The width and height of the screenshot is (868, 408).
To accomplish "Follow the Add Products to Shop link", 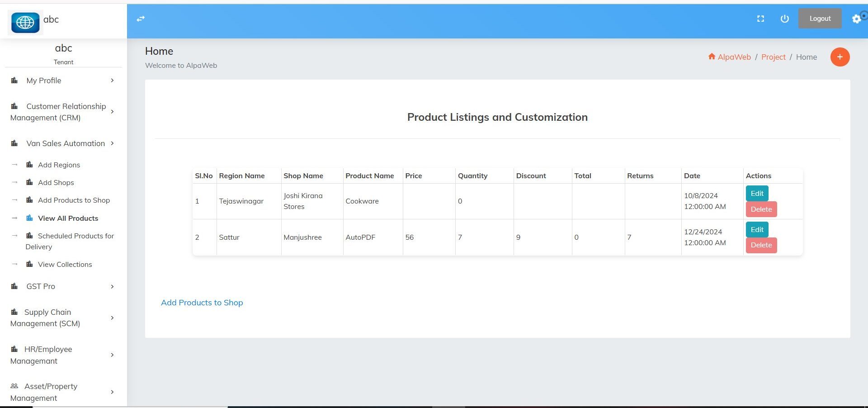I will tap(202, 303).
